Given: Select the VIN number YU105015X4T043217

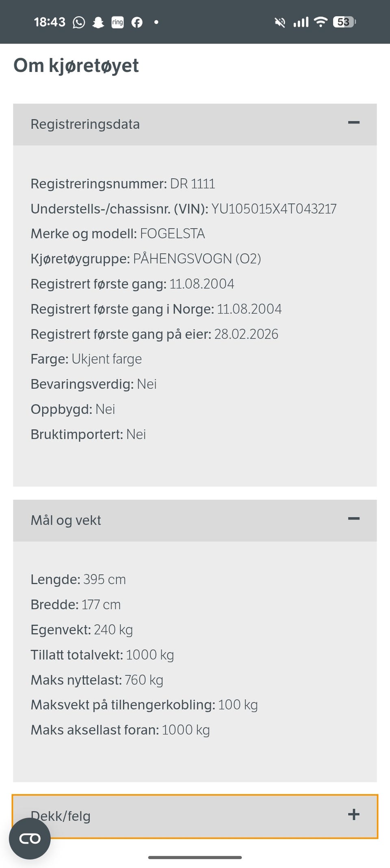Looking at the screenshot, I should [x=274, y=209].
